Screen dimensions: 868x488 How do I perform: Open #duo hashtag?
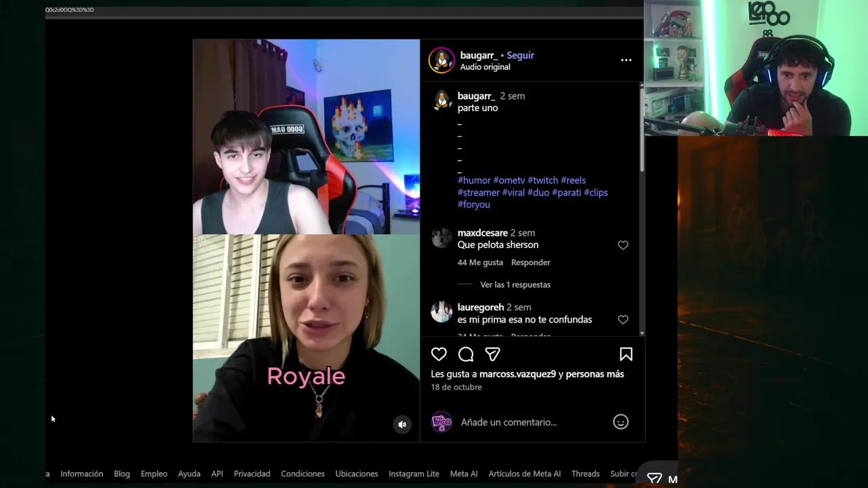(x=538, y=192)
